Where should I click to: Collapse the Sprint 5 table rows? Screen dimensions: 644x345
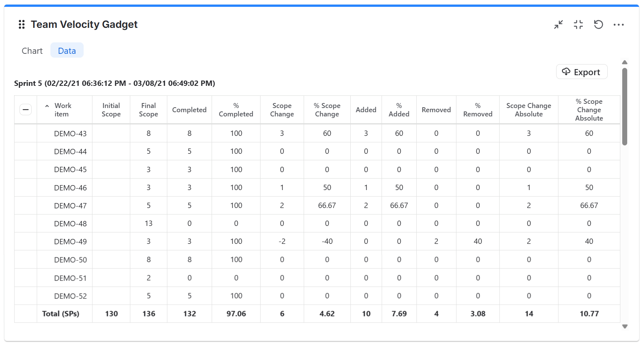26,110
